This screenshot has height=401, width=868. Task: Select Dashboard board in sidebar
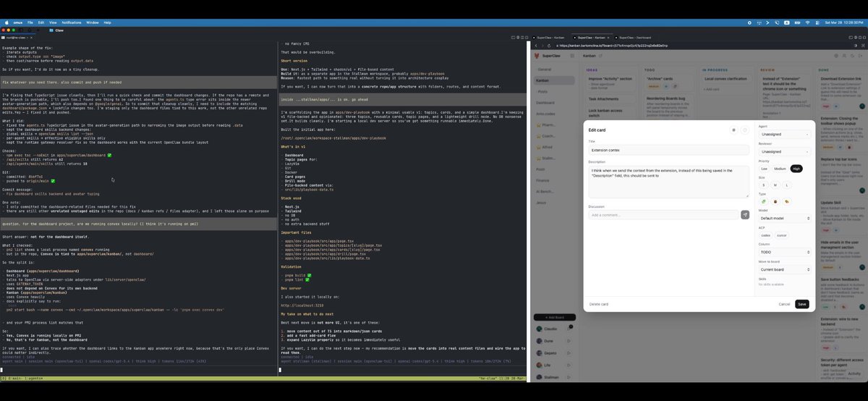pyautogui.click(x=554, y=104)
